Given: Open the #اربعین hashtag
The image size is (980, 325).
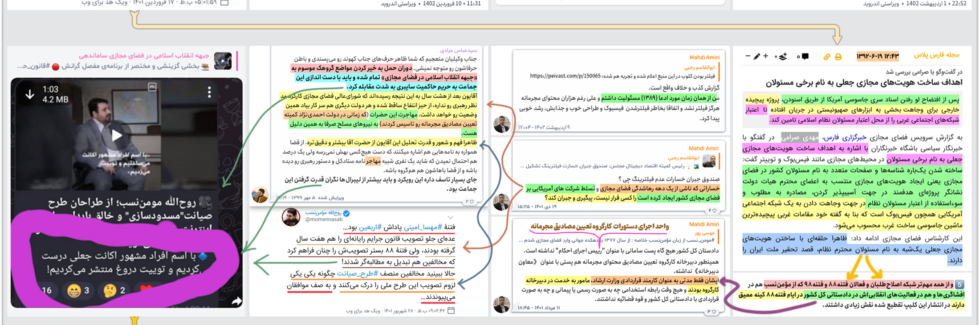Looking at the screenshot, I should (x=370, y=227).
